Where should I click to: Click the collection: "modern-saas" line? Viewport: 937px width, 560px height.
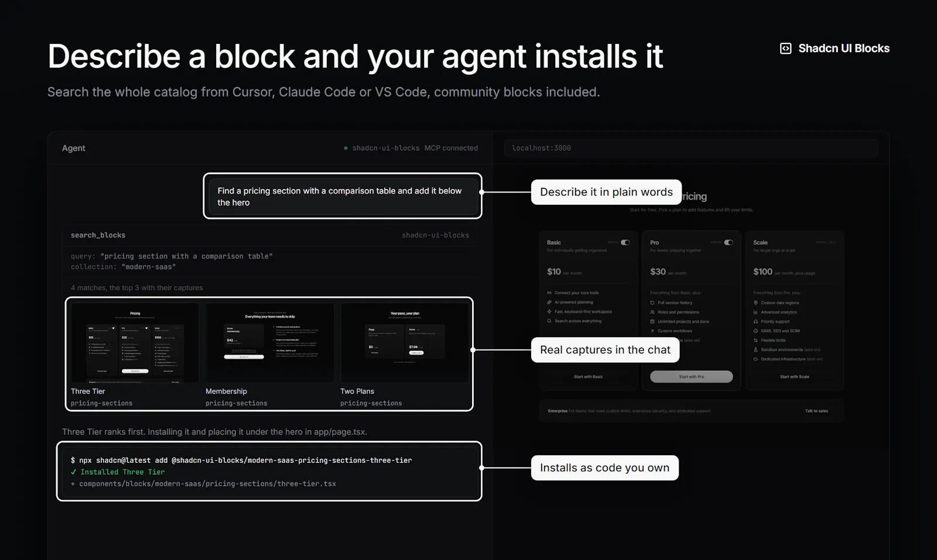click(123, 267)
